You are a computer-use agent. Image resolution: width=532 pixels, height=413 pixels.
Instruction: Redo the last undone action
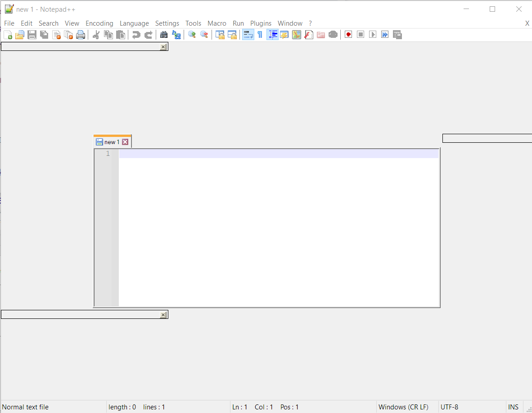[x=149, y=35]
